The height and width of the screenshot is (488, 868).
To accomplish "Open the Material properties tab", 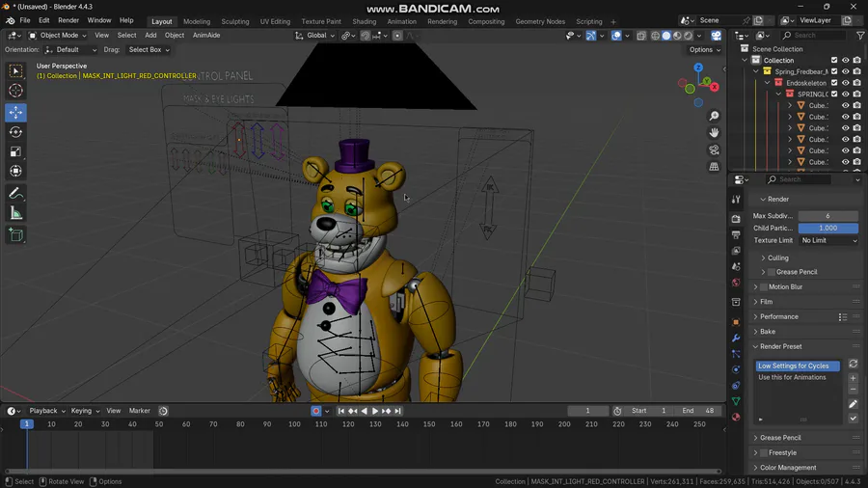I will 736,418.
